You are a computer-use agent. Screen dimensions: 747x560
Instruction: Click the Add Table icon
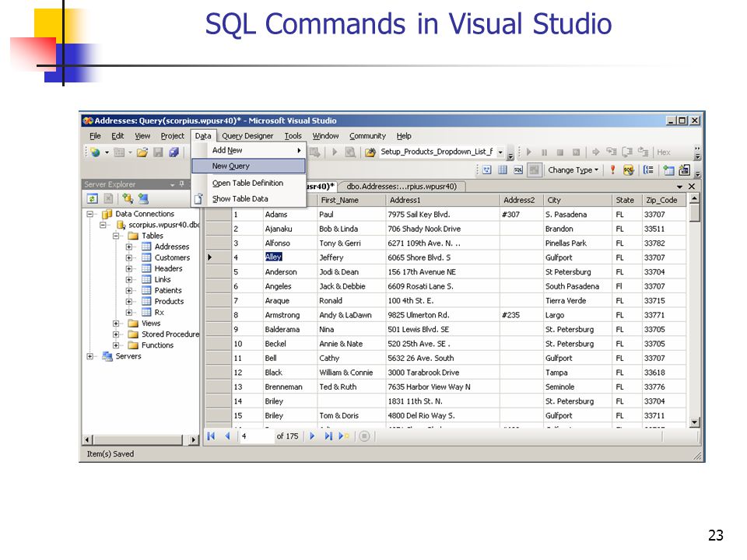pyautogui.click(x=668, y=170)
